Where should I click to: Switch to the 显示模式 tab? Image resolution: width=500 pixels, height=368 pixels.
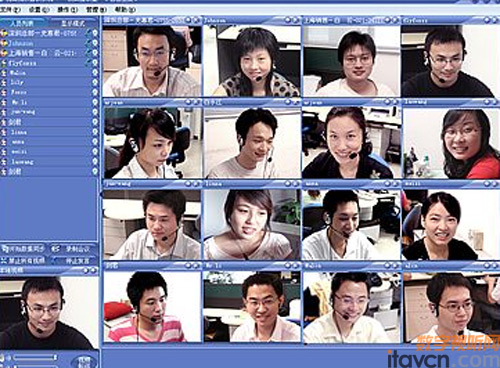73,23
